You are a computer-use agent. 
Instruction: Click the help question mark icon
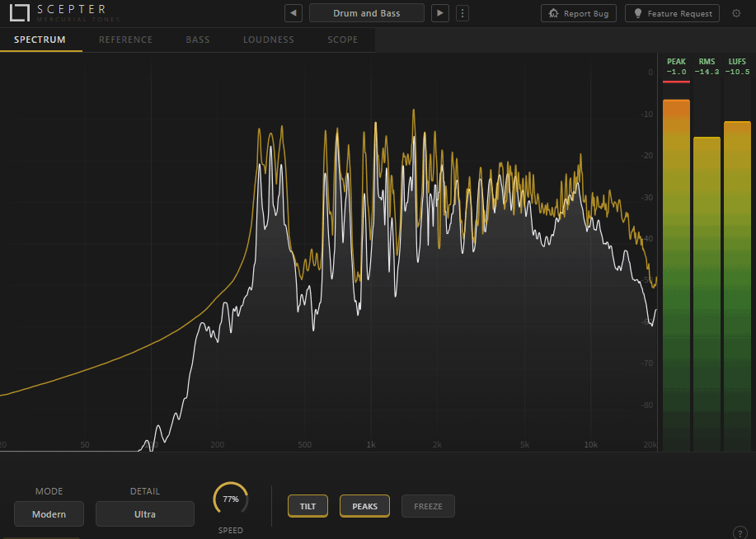point(740,532)
